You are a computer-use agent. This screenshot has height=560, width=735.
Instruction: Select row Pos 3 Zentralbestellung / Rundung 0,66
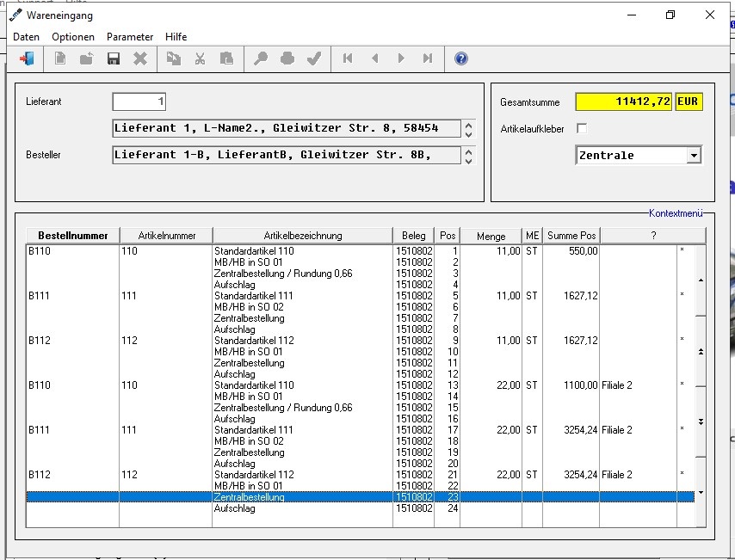[360, 274]
